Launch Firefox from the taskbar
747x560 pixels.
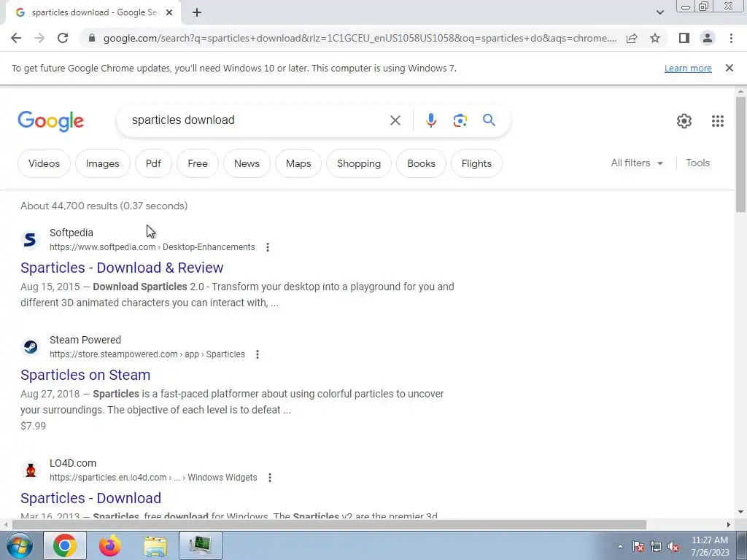point(110,545)
